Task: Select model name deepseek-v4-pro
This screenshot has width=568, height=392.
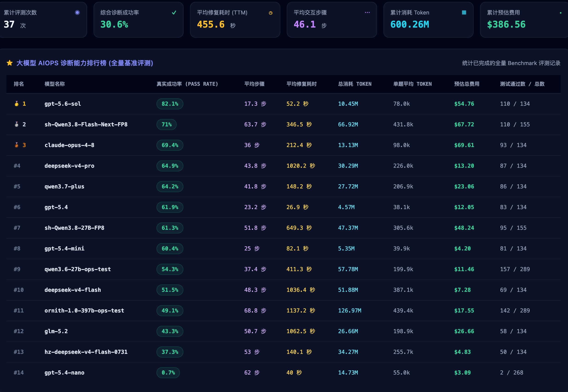Action: click(69, 166)
